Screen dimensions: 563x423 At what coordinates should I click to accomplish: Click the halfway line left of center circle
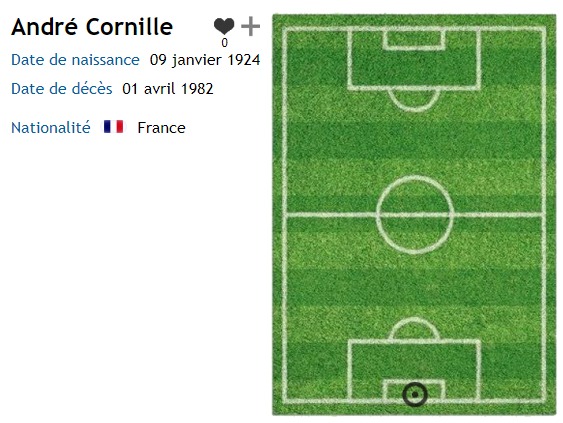pos(330,215)
